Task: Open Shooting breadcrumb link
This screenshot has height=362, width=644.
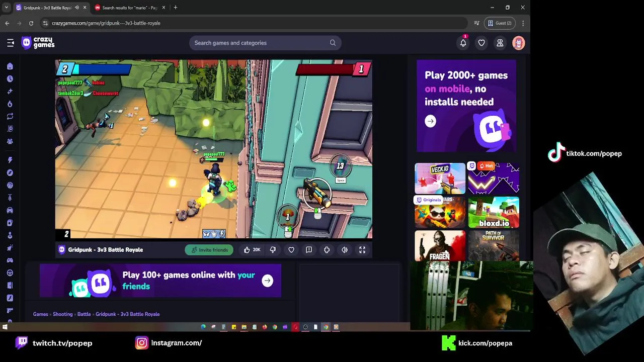Action: point(63,314)
